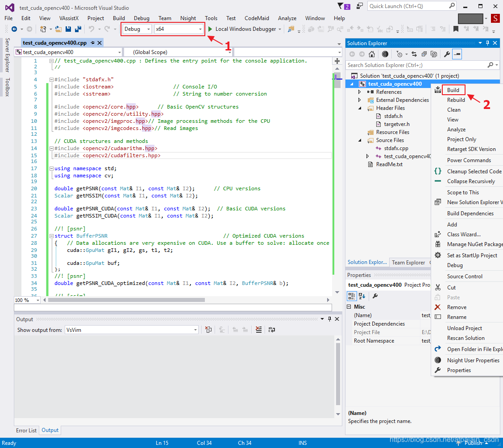This screenshot has height=448, width=503.
Task: Click the red S user account badge
Action: pyautogui.click(x=495, y=18)
